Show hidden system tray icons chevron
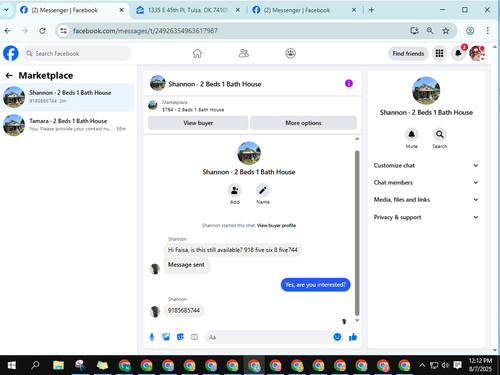 point(422,365)
